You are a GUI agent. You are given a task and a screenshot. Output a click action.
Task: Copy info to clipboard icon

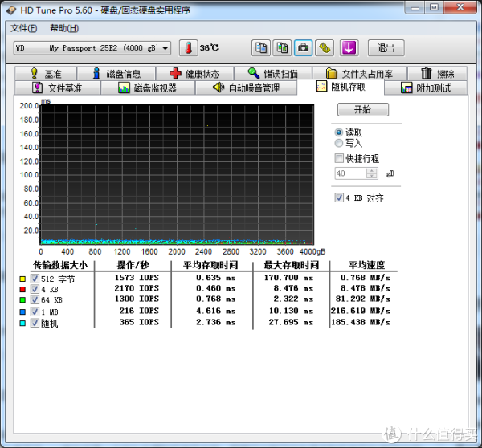point(261,48)
